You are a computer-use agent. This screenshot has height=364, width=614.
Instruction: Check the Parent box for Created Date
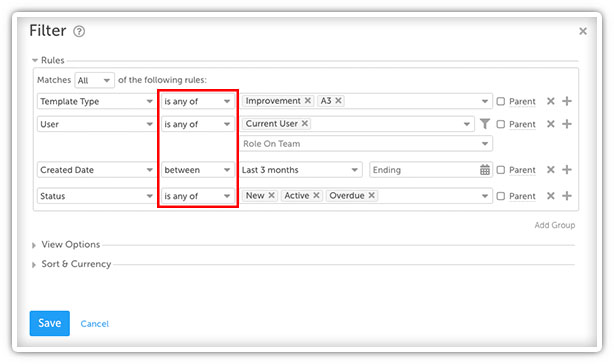pyautogui.click(x=500, y=170)
